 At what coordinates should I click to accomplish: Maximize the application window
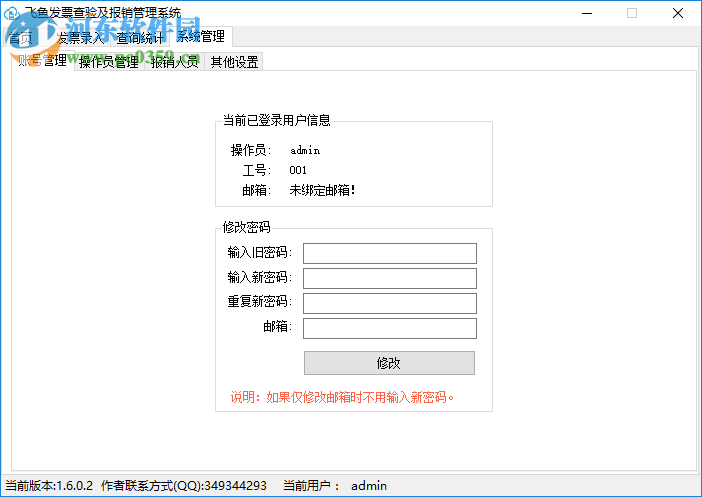[632, 13]
